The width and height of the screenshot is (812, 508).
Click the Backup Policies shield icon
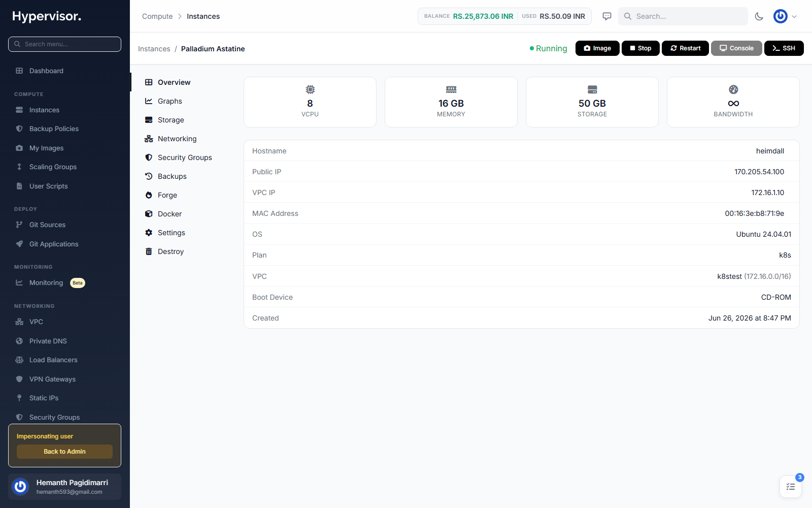tap(19, 129)
